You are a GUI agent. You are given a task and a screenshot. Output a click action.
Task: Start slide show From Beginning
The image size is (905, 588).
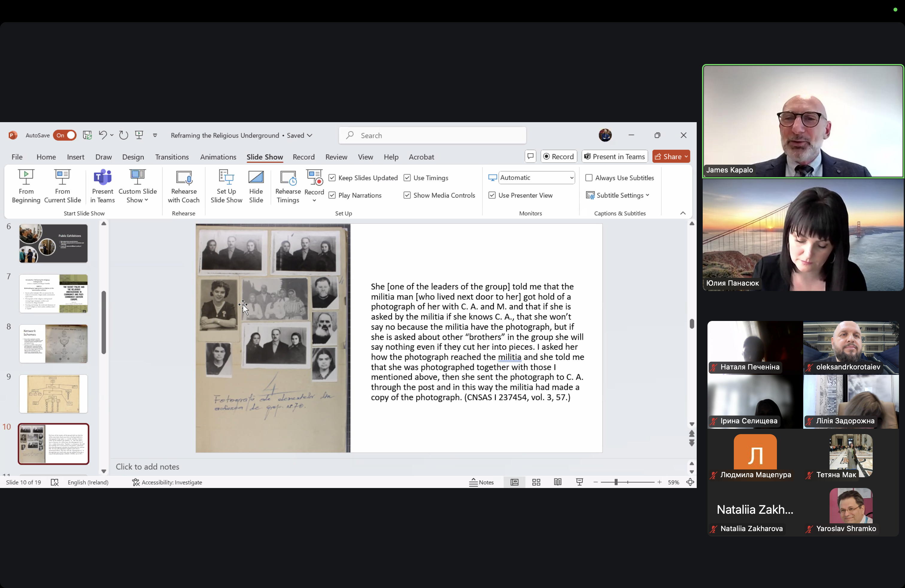[x=26, y=186]
